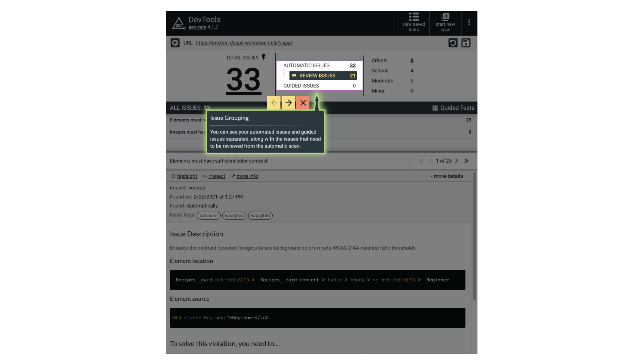Click the Guided Tests grid icon

coord(435,108)
